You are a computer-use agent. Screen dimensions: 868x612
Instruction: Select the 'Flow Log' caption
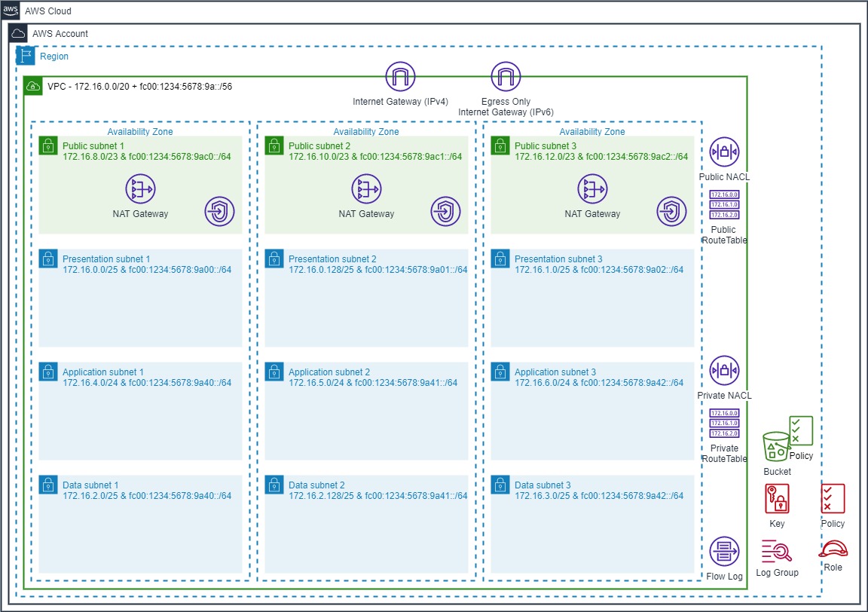(724, 577)
